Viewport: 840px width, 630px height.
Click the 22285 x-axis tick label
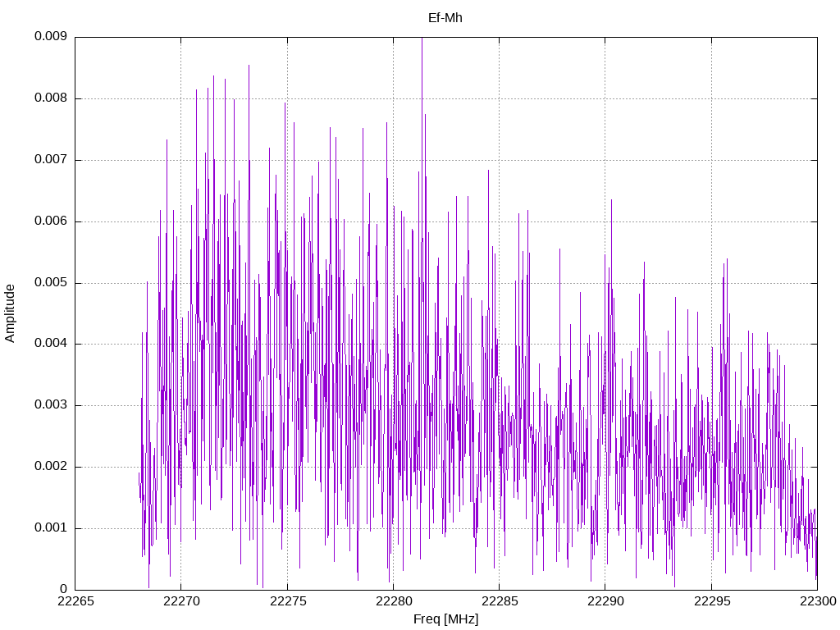pyautogui.click(x=500, y=601)
